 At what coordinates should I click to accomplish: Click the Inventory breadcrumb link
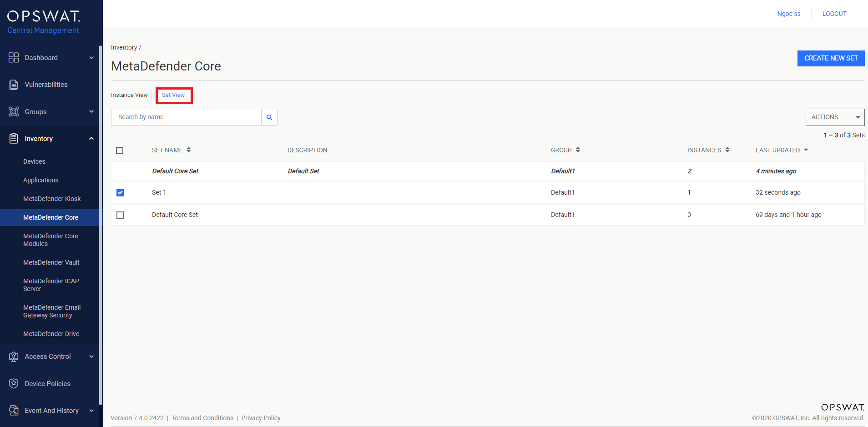pos(124,47)
